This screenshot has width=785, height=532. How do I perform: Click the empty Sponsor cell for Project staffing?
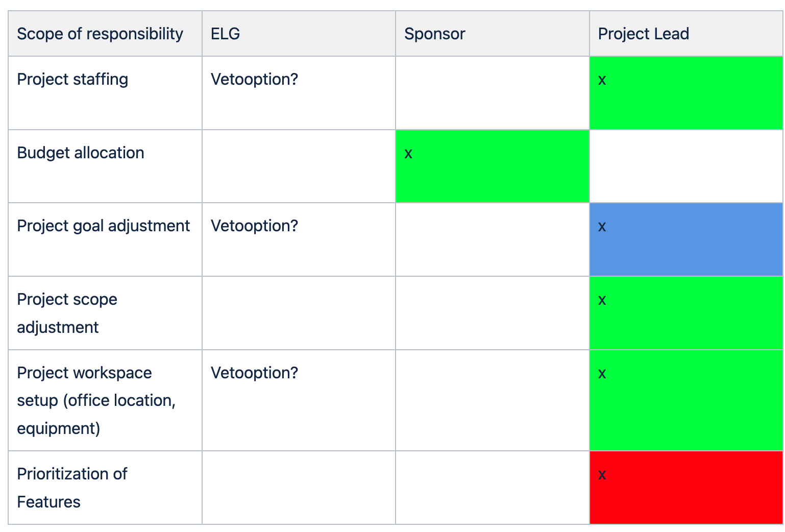coord(492,93)
